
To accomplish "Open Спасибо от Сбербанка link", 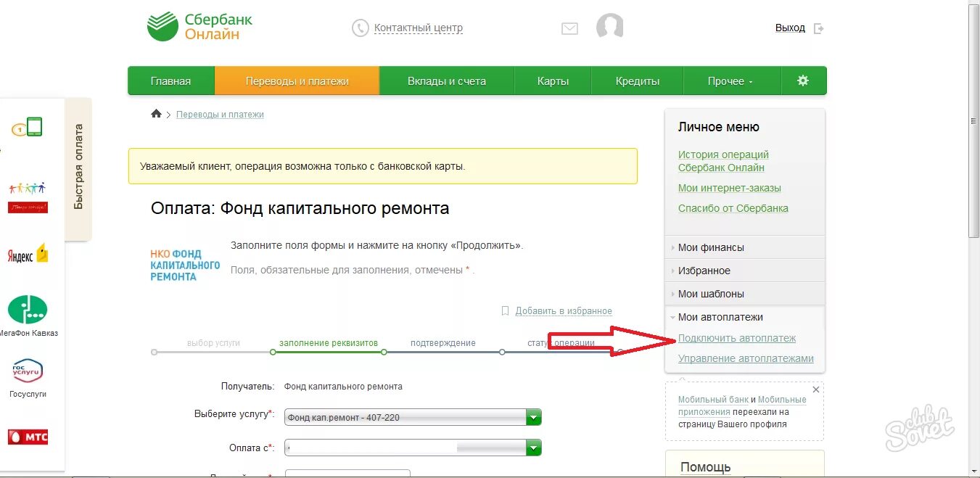I will coord(733,208).
